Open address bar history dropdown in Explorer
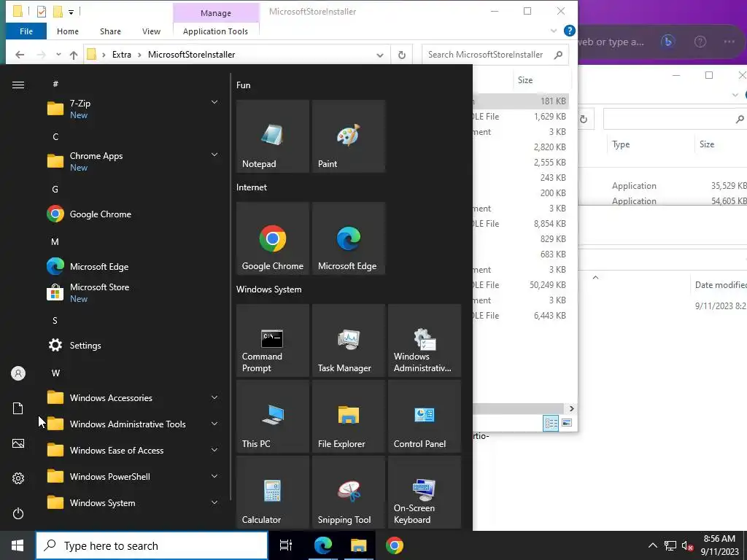This screenshot has height=560, width=747. point(379,55)
